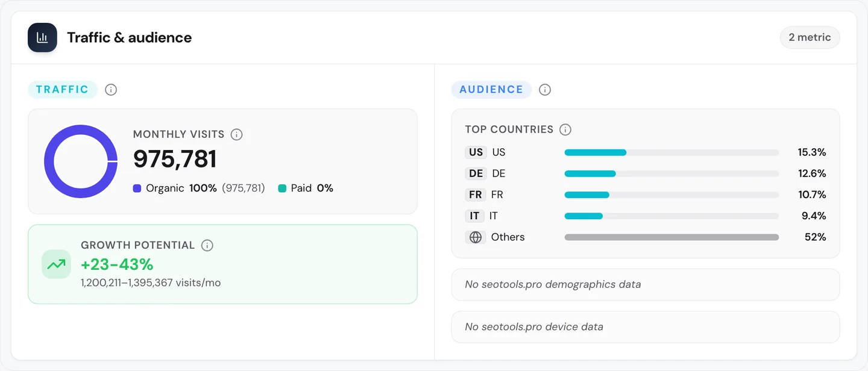Click the IT 9.4% progress bar
This screenshot has height=371, width=868.
pos(671,216)
